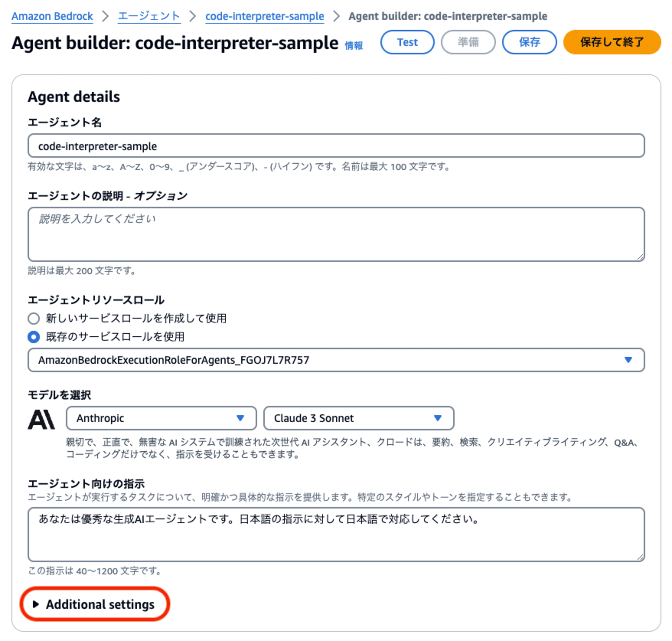Screen dimensions: 672x641
Task: Click the service role dropdown arrow icon
Action: [629, 360]
